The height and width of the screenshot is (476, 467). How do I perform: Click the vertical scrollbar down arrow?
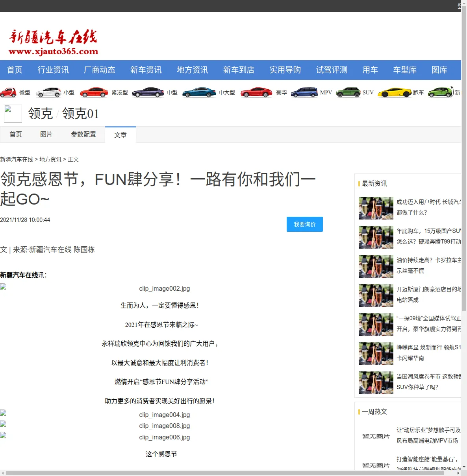coord(464,467)
